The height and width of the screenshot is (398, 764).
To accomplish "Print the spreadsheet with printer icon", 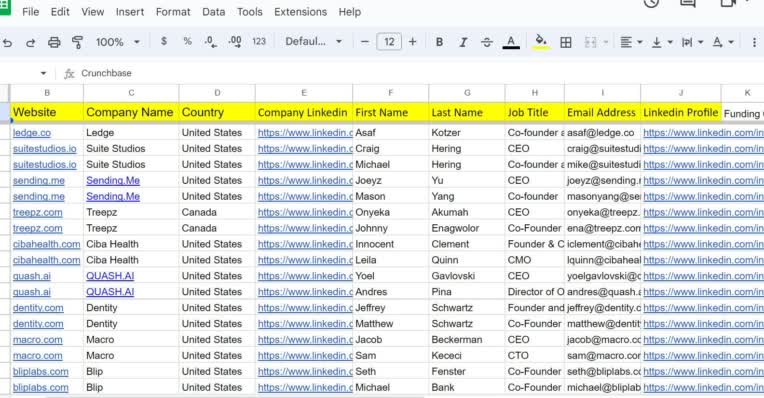I will (x=54, y=42).
